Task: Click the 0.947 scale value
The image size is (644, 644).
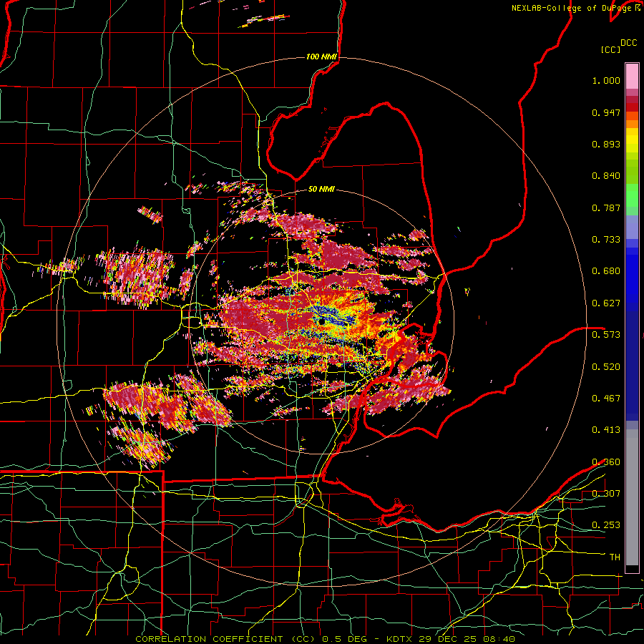Action: point(606,112)
